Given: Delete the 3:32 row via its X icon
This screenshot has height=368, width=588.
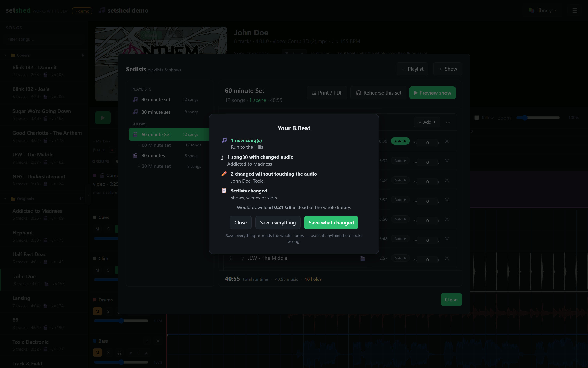Looking at the screenshot, I should 447,200.
